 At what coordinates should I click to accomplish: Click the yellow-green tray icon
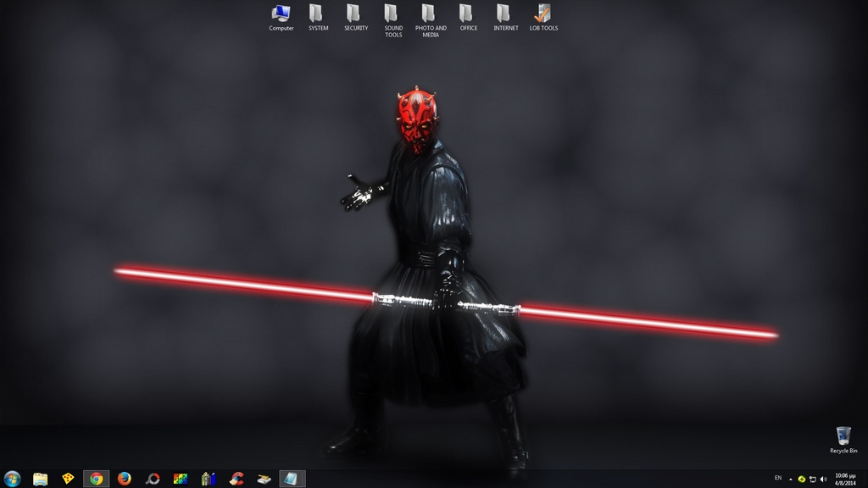point(802,480)
